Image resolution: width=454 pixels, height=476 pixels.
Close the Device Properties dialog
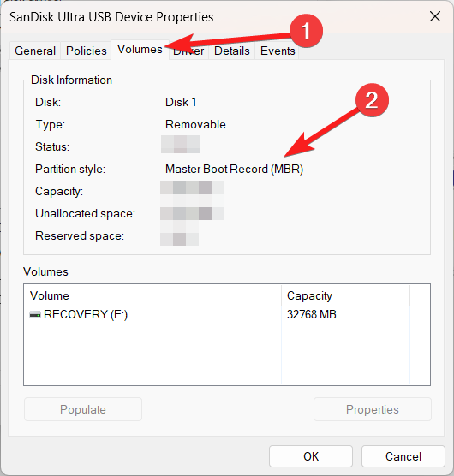tap(435, 16)
